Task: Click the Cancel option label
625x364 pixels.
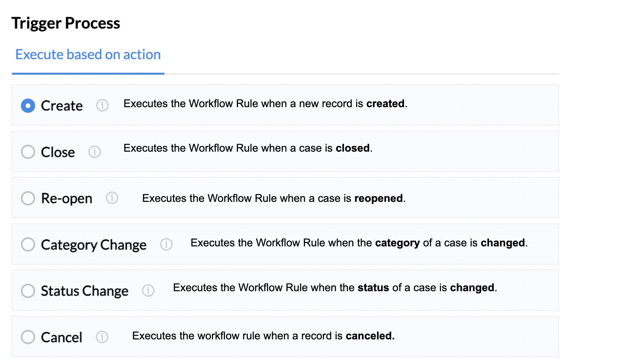Action: [x=61, y=337]
